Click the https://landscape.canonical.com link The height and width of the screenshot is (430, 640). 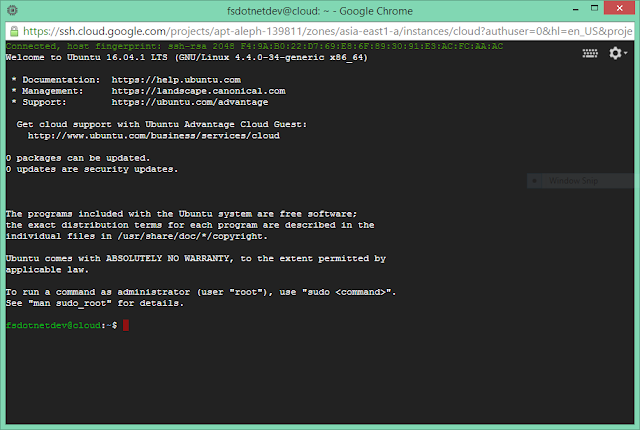click(x=198, y=91)
